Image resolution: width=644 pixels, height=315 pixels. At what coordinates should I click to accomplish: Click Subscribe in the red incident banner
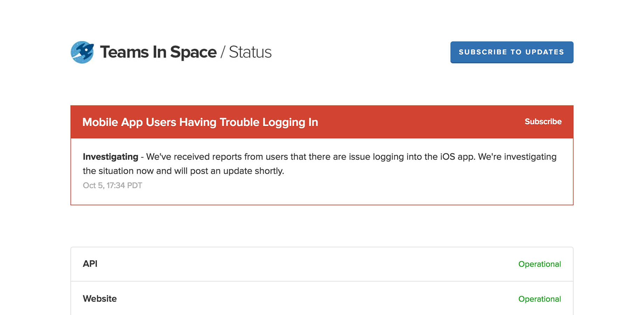pos(543,122)
